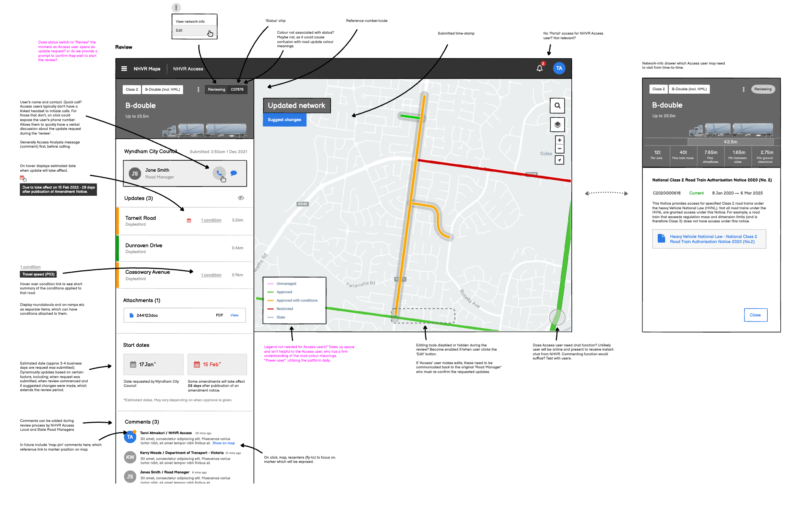The width and height of the screenshot is (812, 519).
Task: Open the TA user avatar menu
Action: pyautogui.click(x=559, y=68)
